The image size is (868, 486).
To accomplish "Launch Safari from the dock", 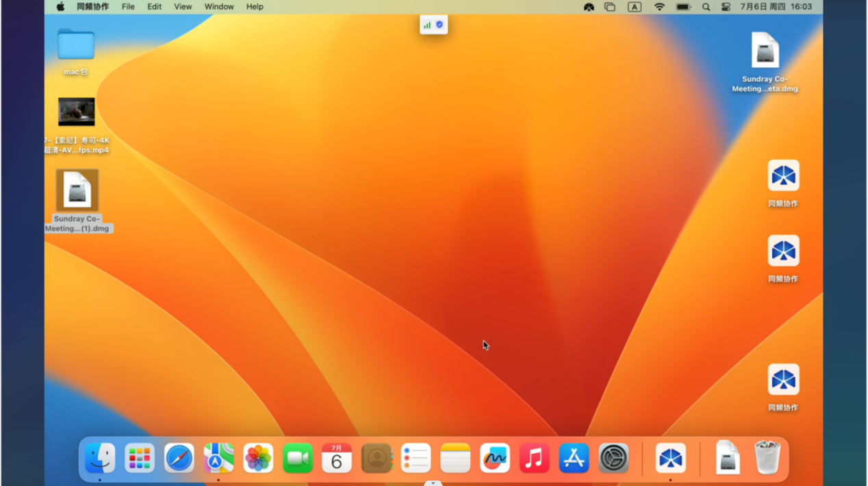I will click(179, 458).
